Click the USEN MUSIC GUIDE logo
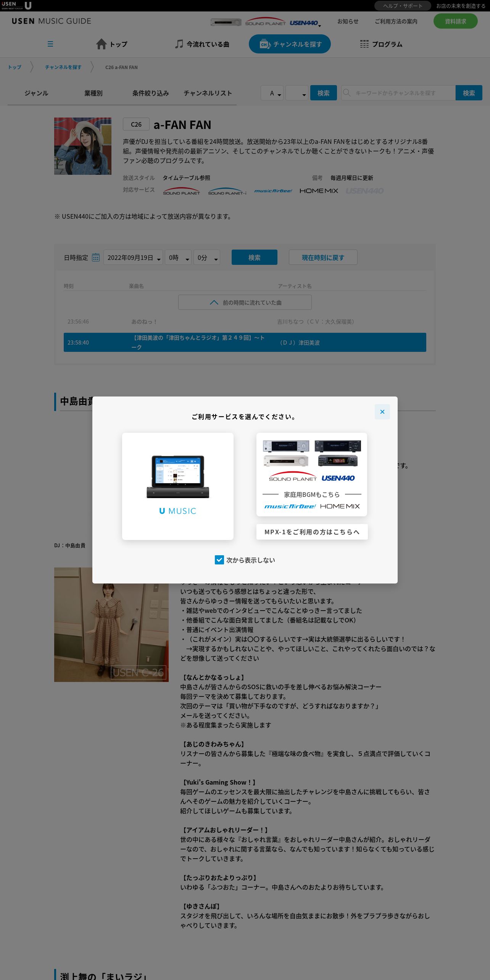The image size is (490, 980). 52,21
